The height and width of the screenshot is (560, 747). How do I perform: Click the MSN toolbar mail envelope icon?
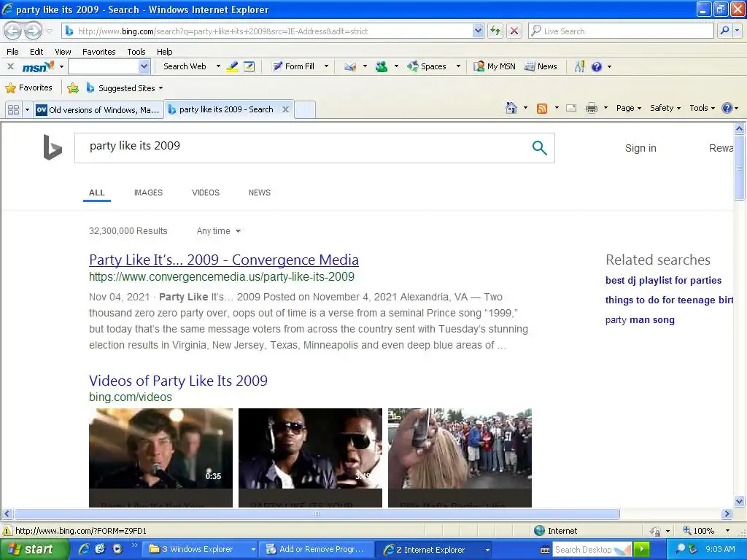(x=350, y=66)
